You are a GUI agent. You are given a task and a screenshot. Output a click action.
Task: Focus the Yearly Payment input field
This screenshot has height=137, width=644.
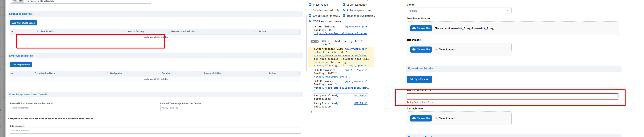[230, 108]
